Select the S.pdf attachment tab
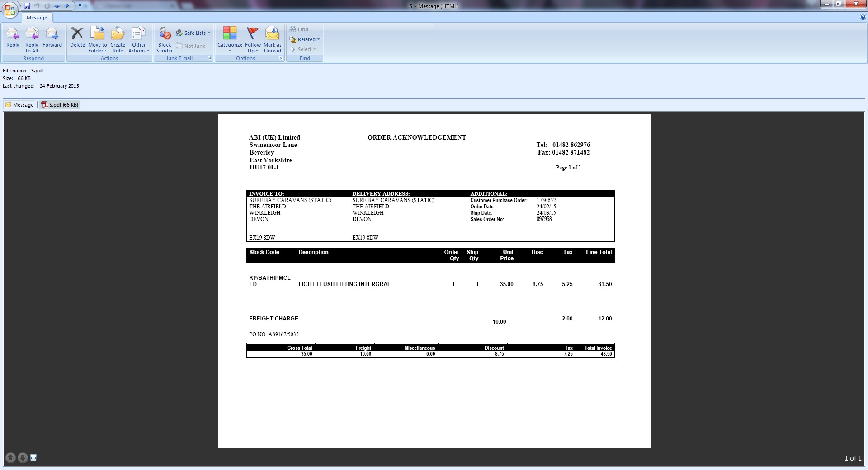 coord(60,105)
